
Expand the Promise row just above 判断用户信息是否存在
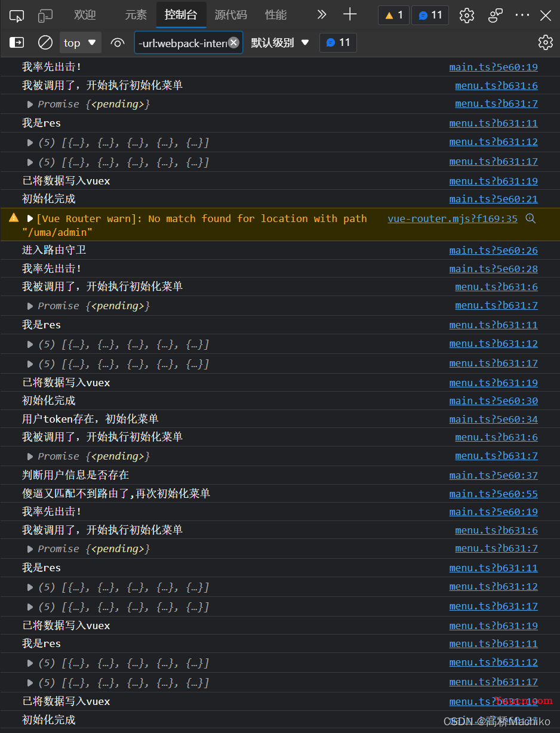tap(30, 456)
